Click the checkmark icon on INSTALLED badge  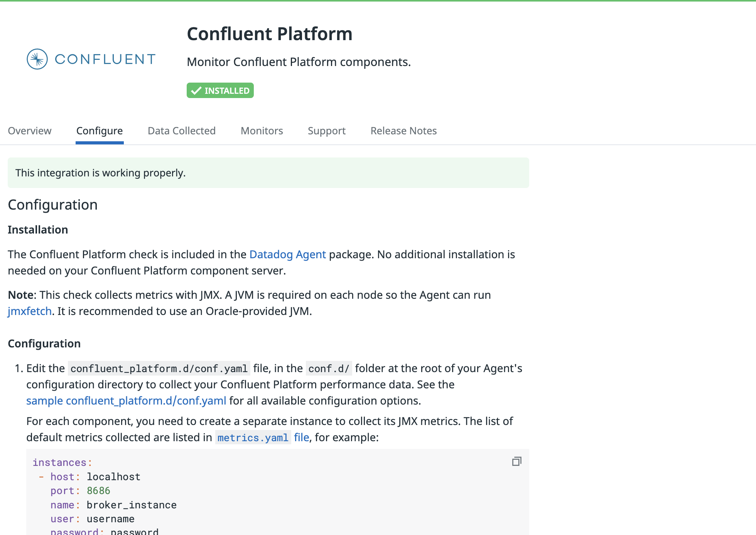pos(197,90)
